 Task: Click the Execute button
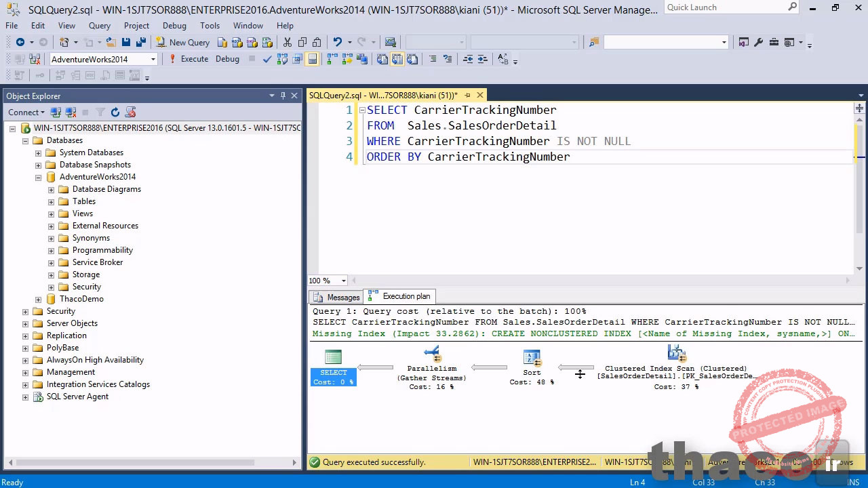coord(189,60)
